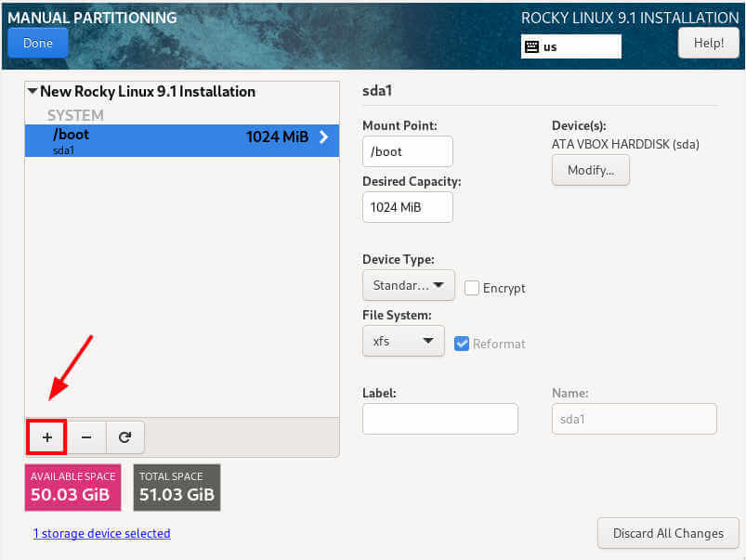
Task: Open Help! for the installer
Action: [x=709, y=43]
